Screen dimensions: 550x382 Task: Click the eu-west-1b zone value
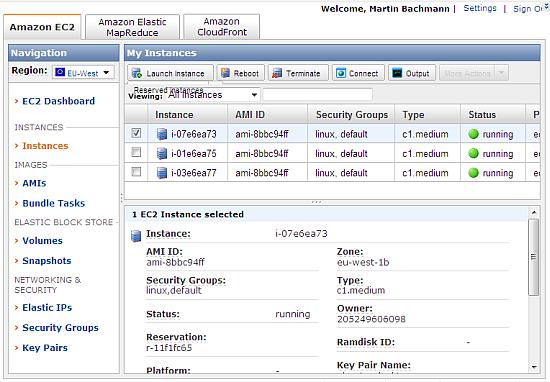click(x=363, y=262)
